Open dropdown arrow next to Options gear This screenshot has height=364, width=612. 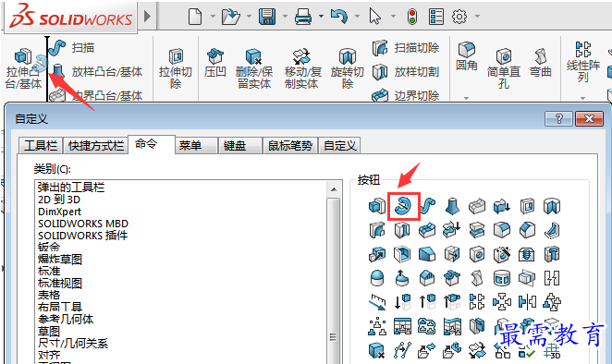pyautogui.click(x=477, y=17)
